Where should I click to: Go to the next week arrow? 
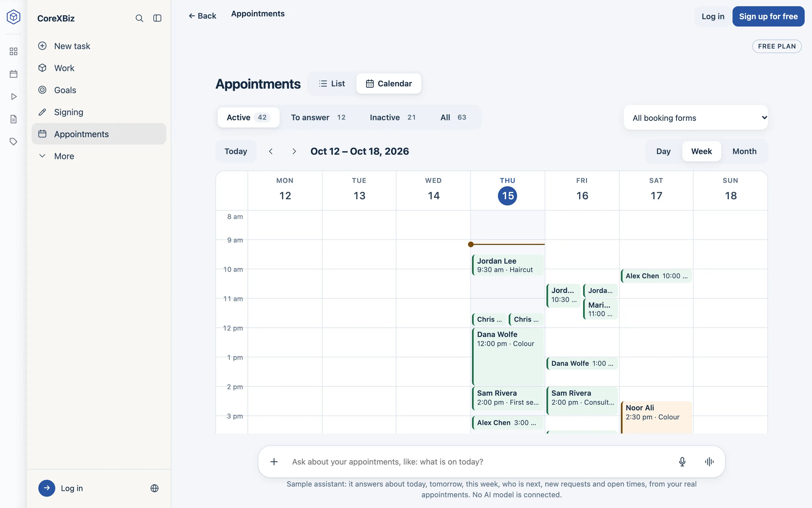pyautogui.click(x=294, y=151)
